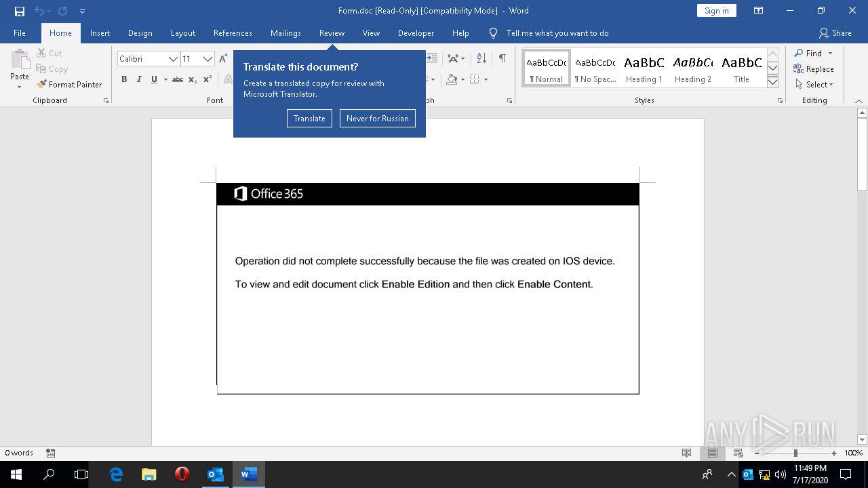Click the Find button
868x488 pixels.
[x=807, y=54]
